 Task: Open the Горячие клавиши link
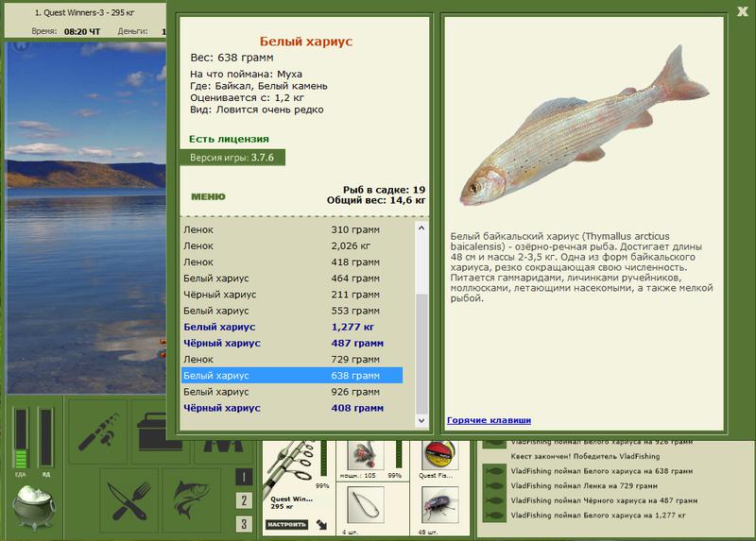coord(489,420)
